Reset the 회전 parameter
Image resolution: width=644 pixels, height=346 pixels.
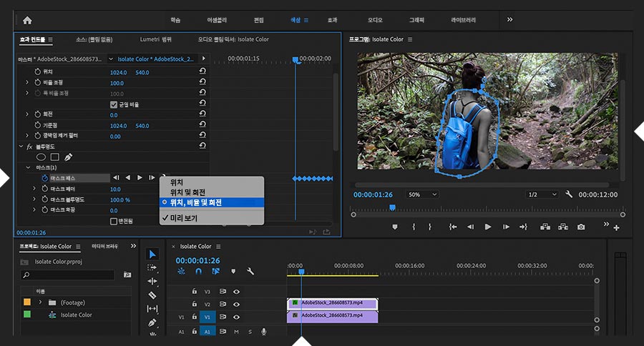click(203, 114)
